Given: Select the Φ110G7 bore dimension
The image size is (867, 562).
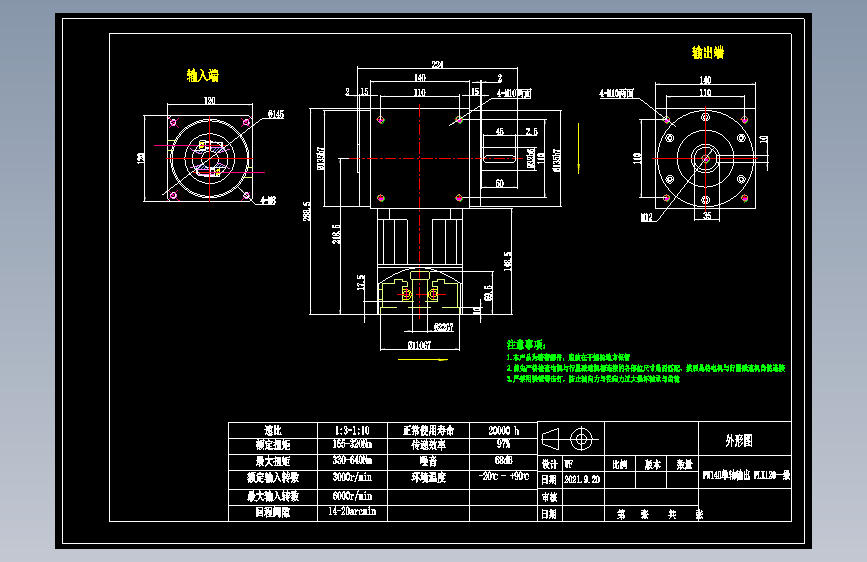Looking at the screenshot, I should click(419, 345).
